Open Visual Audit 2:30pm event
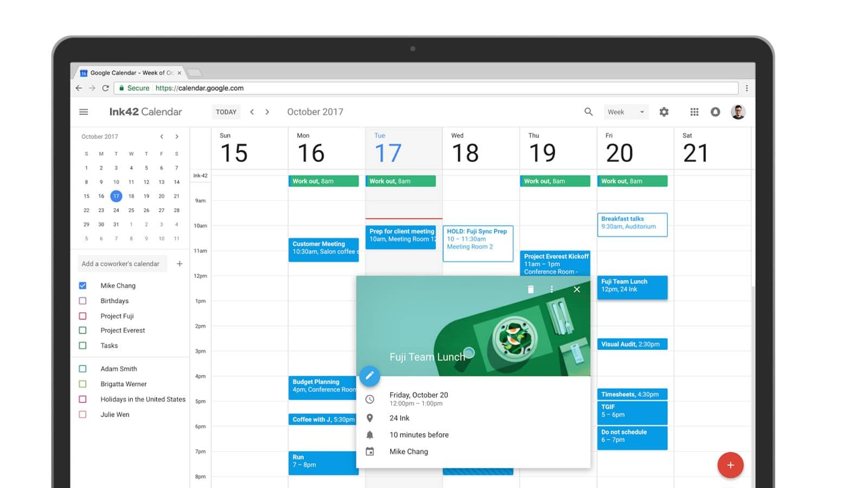The height and width of the screenshot is (488, 868). 632,344
